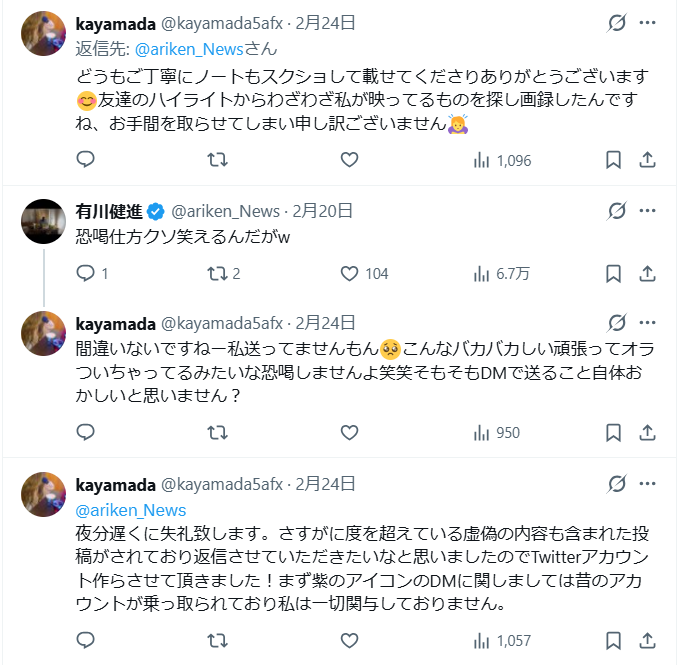
Task: Open kayamada avatar on the first tweet
Action: 44,34
